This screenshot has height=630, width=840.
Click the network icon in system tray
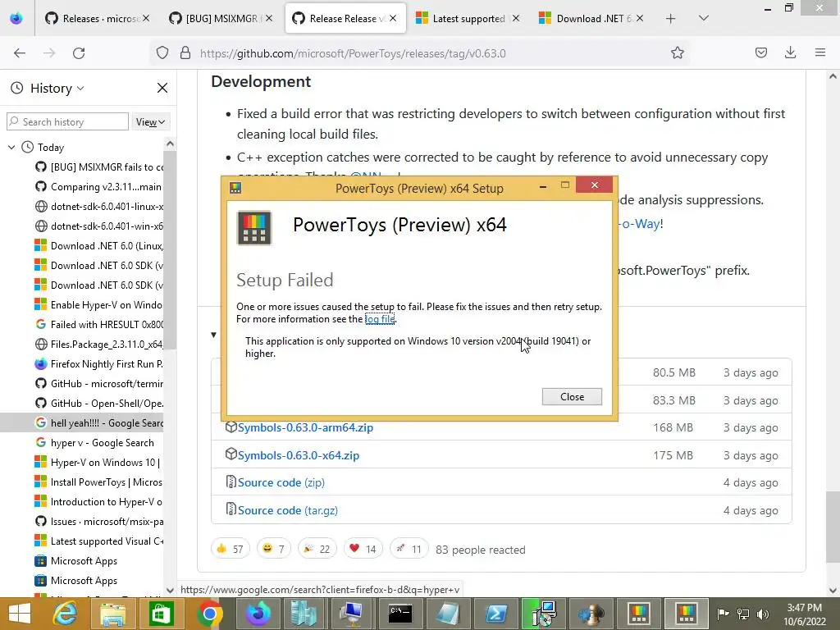click(742, 614)
